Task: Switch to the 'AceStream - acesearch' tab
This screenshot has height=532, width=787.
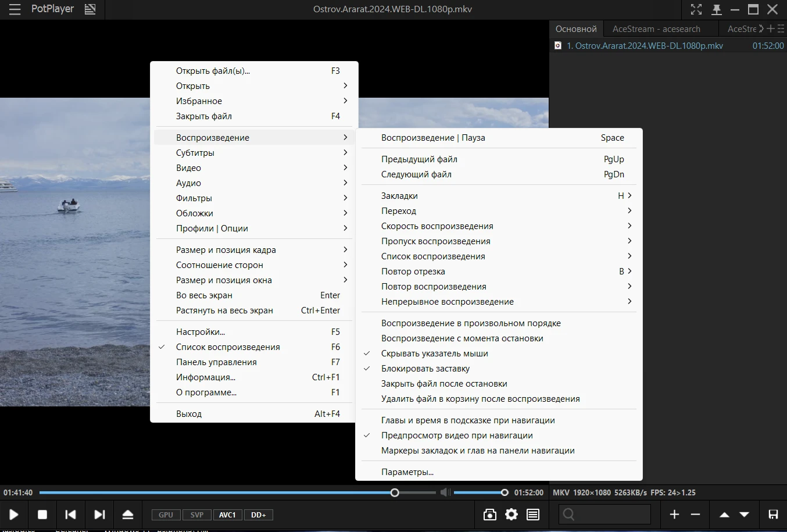Action: coord(656,29)
